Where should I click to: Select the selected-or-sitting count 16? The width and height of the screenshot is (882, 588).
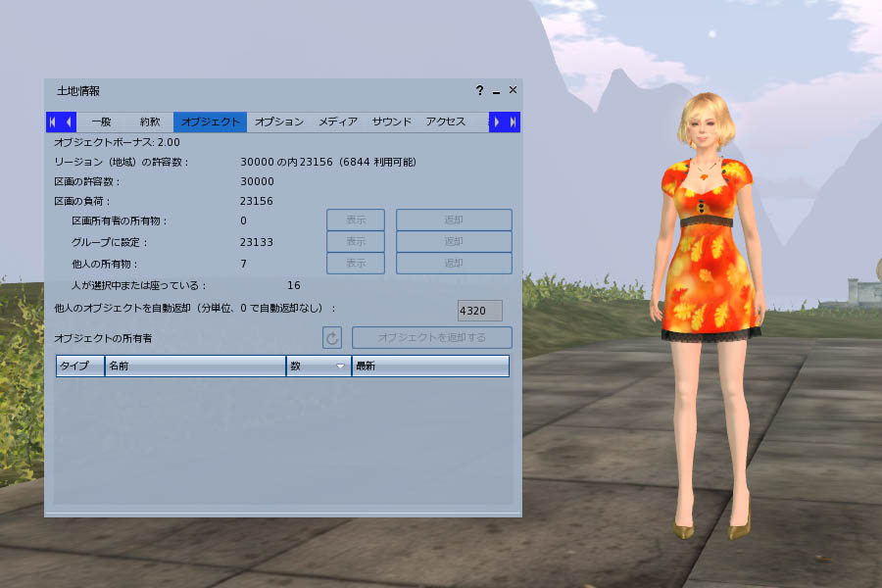[294, 285]
